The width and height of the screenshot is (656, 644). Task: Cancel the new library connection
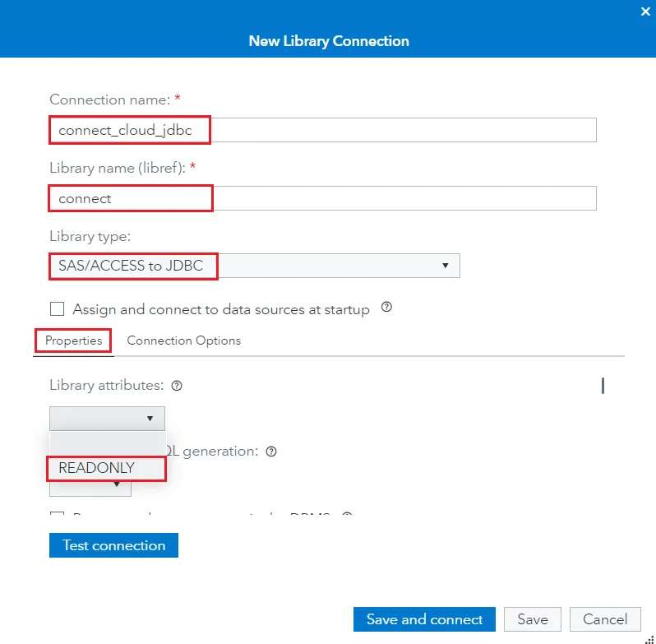[x=605, y=619]
